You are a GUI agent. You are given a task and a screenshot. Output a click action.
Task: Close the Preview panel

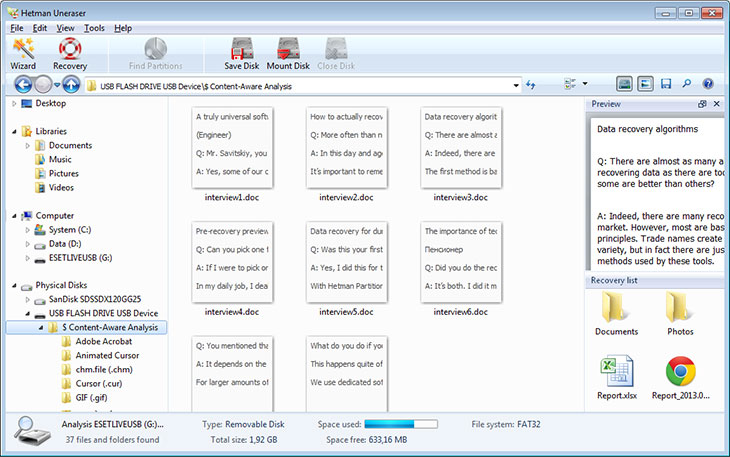pos(716,104)
